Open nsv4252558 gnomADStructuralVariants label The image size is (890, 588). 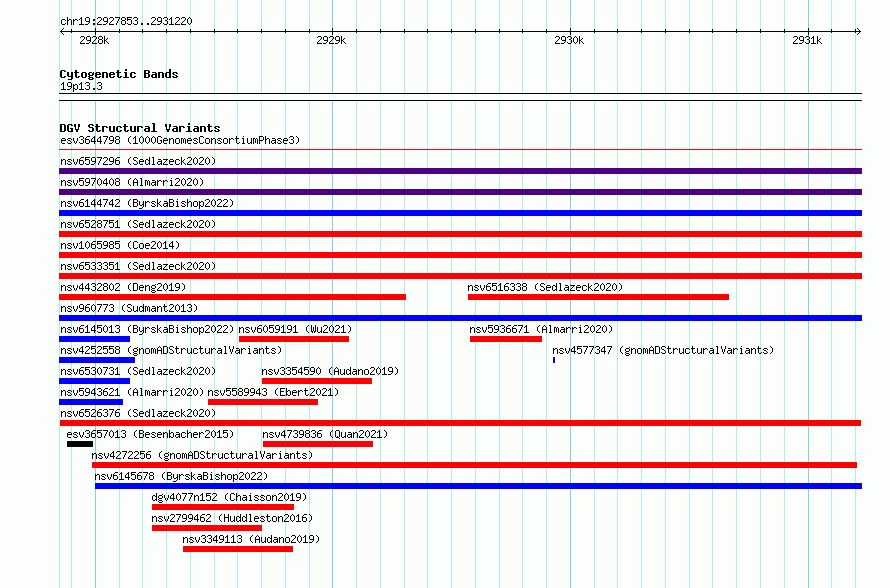171,350
